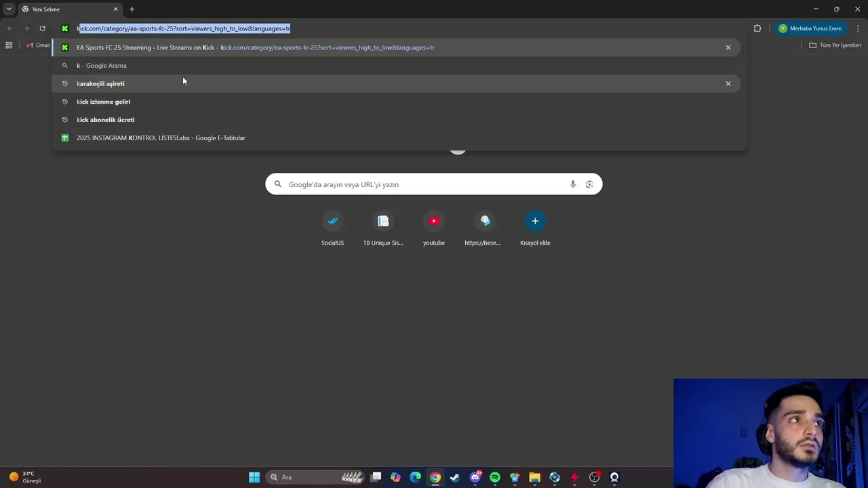The height and width of the screenshot is (488, 868).
Task: Open profile Merhaba Yunus Emre
Action: (810, 28)
